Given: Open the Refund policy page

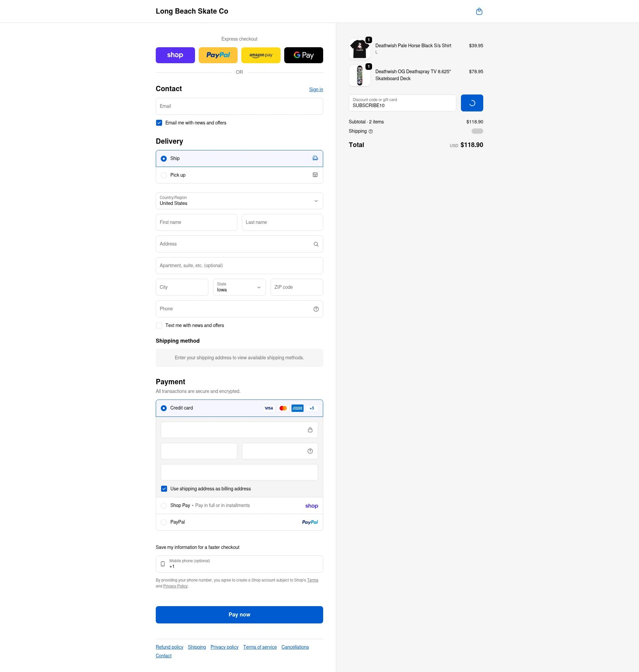Looking at the screenshot, I should (169, 646).
